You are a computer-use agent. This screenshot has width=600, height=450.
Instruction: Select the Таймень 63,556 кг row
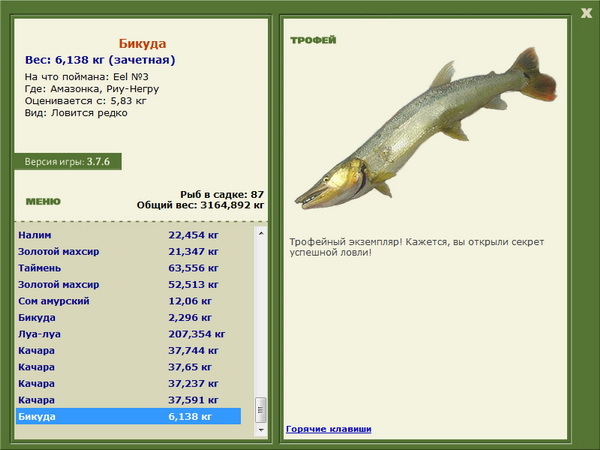pos(129,268)
